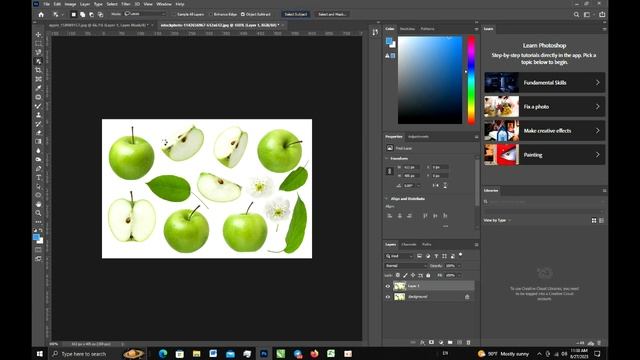Click the Delete layer trash icon

tap(468, 342)
